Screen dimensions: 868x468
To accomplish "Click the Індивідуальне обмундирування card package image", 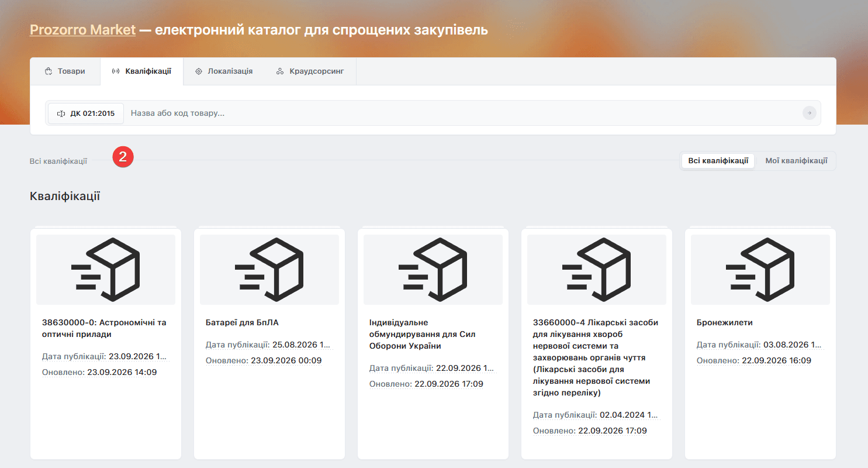I will pyautogui.click(x=433, y=270).
